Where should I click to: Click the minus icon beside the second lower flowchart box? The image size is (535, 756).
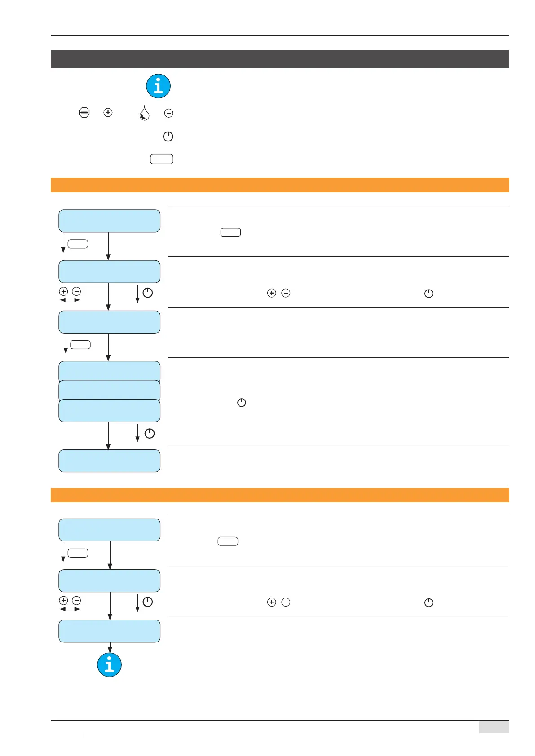coord(76,600)
